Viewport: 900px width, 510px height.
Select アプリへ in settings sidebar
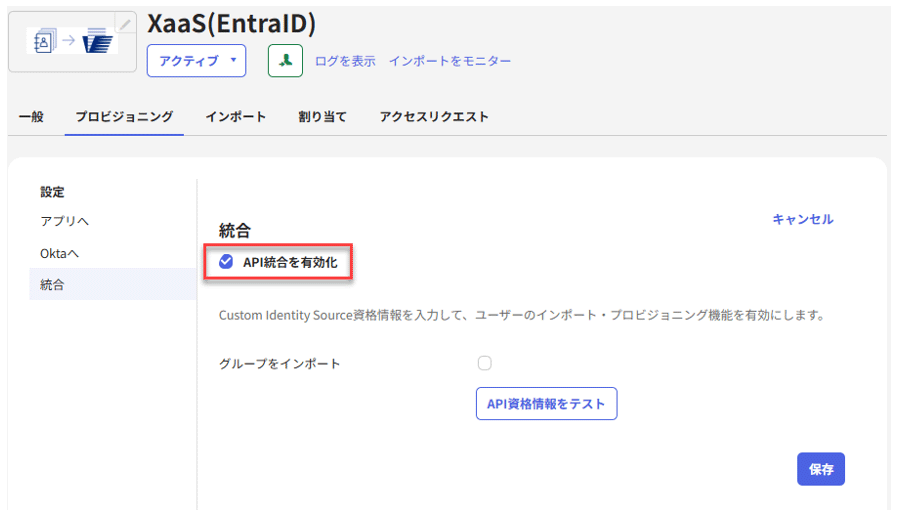point(65,220)
